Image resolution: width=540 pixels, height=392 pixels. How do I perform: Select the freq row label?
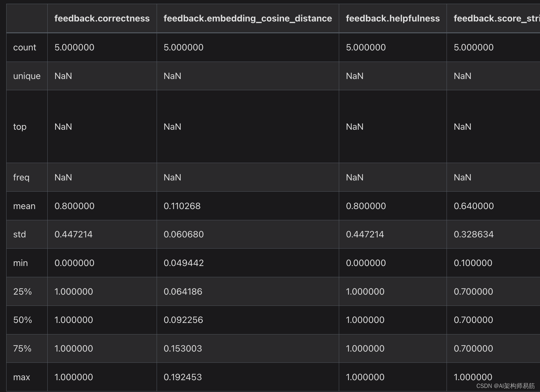(21, 177)
